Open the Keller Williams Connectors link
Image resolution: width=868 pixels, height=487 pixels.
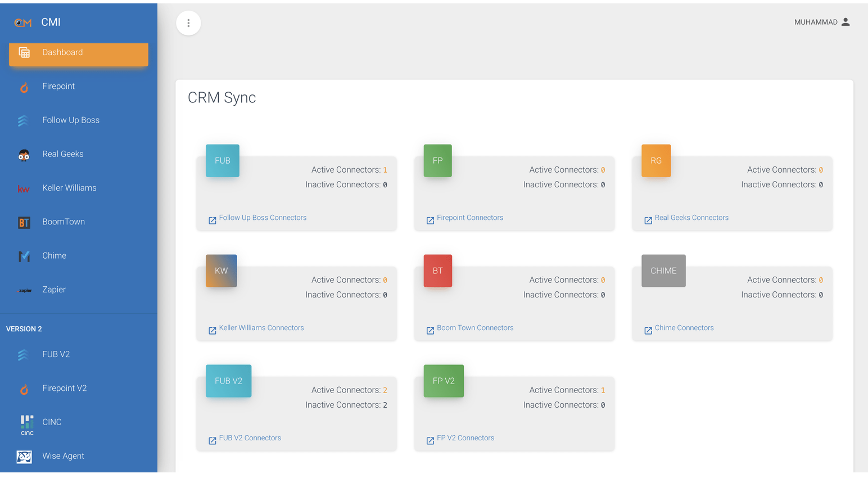tap(261, 328)
